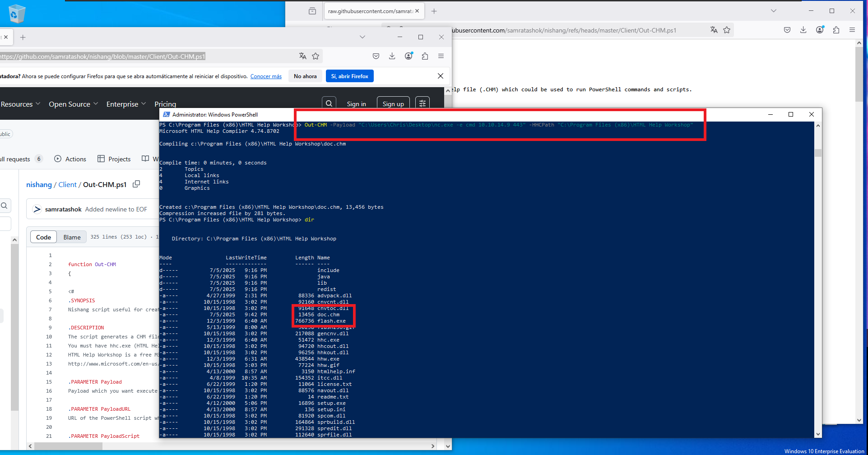
Task: Click 'function Out-CHM' line in code view
Action: (92, 264)
